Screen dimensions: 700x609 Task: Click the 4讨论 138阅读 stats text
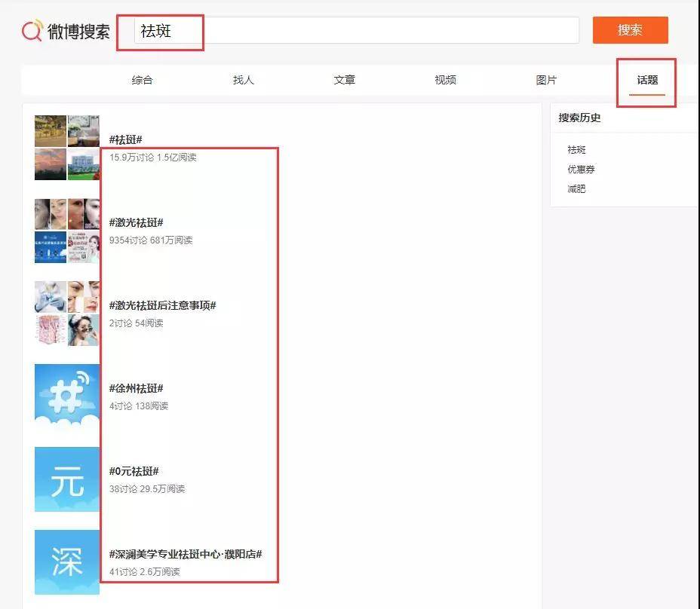tap(138, 406)
